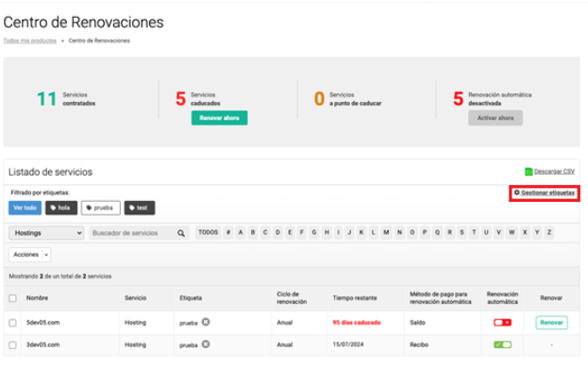Filter services starting with letter K

pyautogui.click(x=361, y=232)
